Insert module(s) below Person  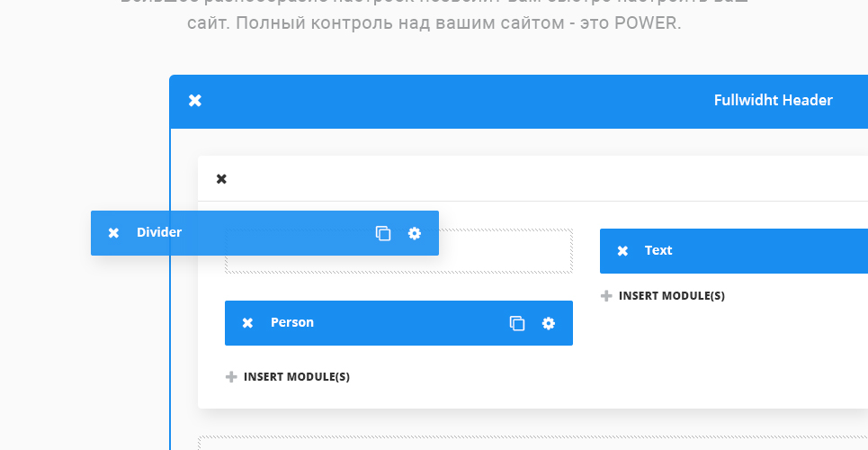tap(288, 377)
